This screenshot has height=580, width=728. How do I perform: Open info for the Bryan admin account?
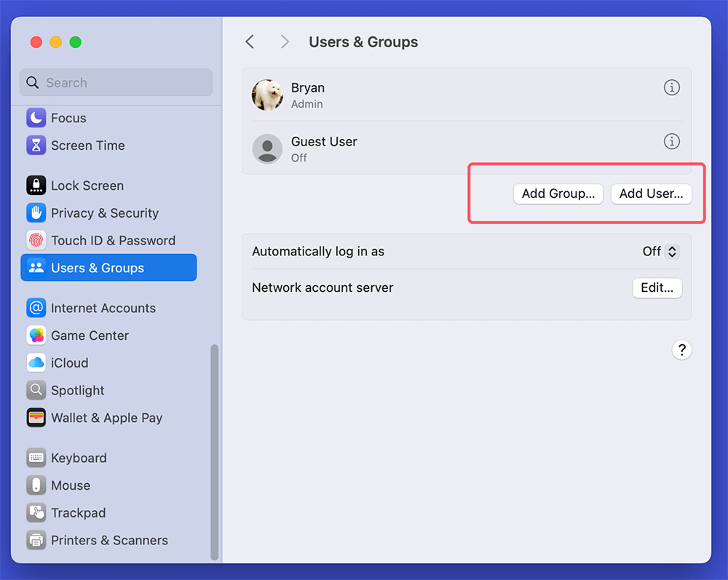[671, 87]
